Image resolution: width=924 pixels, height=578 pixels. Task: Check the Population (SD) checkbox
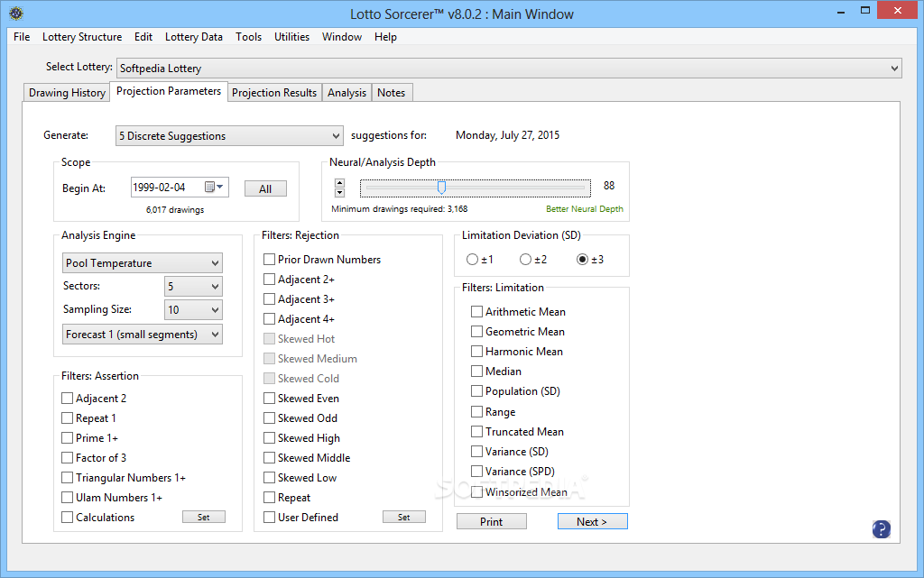[x=476, y=390]
